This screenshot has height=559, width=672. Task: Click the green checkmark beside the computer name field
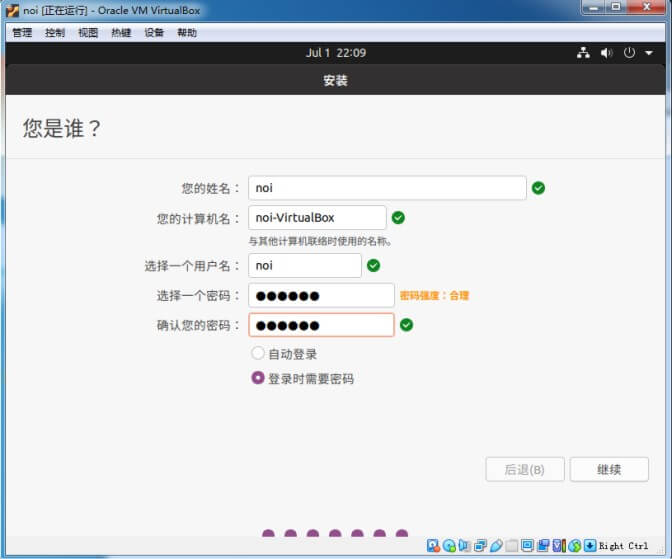coord(398,217)
